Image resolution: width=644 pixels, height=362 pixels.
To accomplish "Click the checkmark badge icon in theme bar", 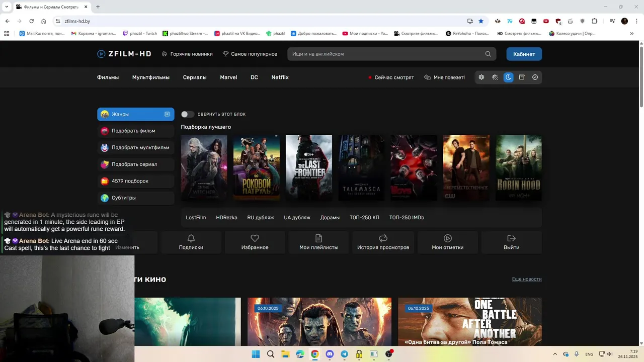I will pos(535,77).
